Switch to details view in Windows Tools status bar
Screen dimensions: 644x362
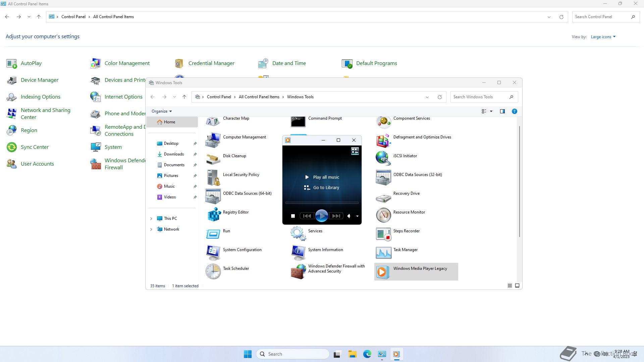pyautogui.click(x=509, y=286)
